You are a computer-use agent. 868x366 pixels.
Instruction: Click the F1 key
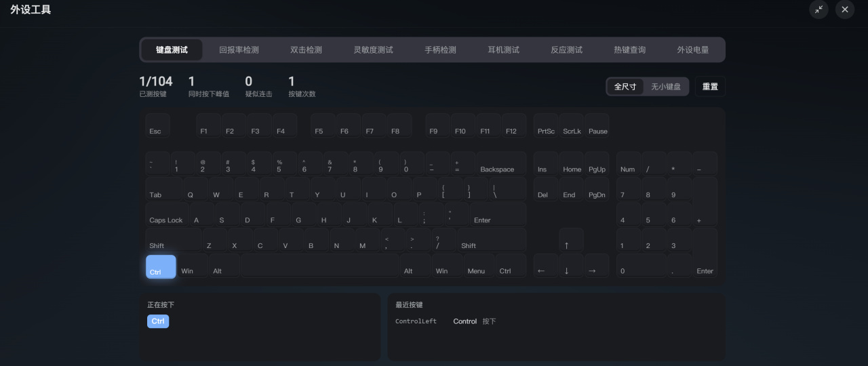208,125
